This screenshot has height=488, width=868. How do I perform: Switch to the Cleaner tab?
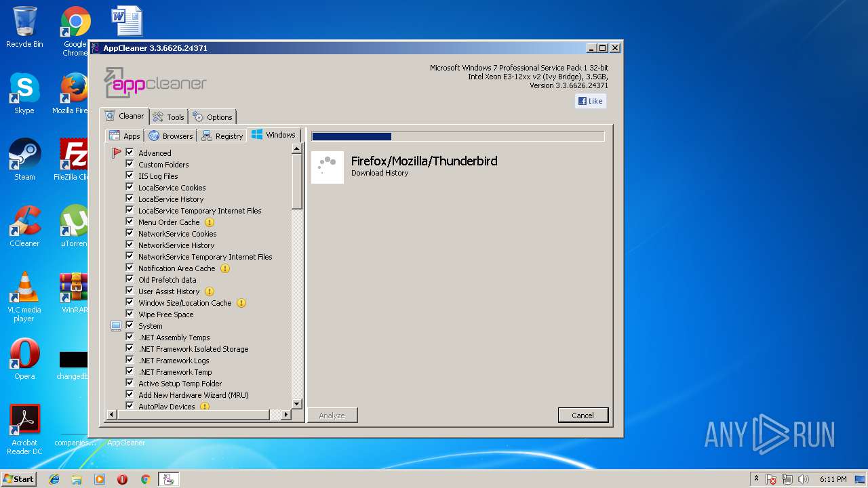coord(124,116)
